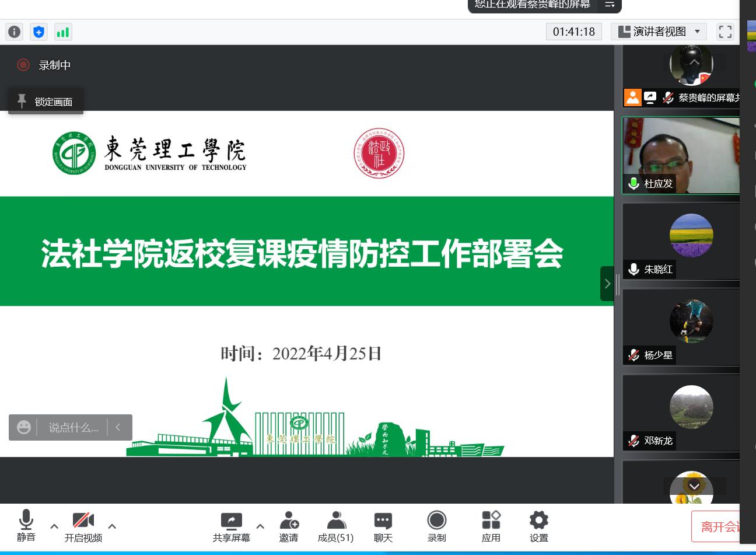Toggle 录制 recording button
The width and height of the screenshot is (756, 555).
pos(436,526)
